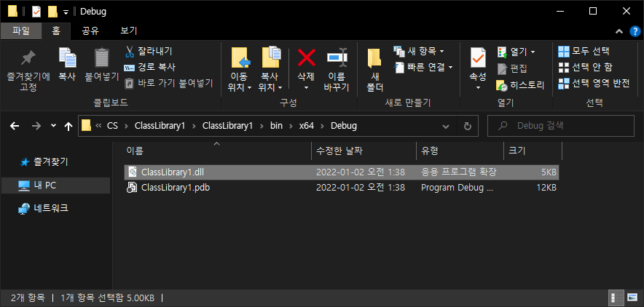Switch to Large icons view in status bar
The height and width of the screenshot is (307, 644).
point(632,298)
